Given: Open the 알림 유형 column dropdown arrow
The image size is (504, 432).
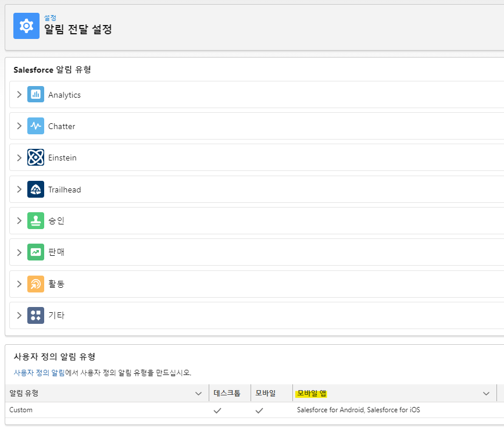Looking at the screenshot, I should coord(198,394).
